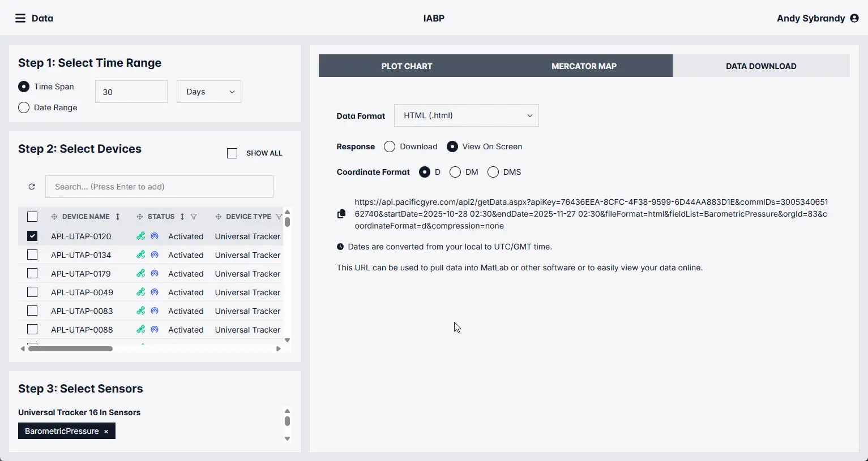Focus the device search input field
The image size is (868, 461).
click(x=159, y=187)
